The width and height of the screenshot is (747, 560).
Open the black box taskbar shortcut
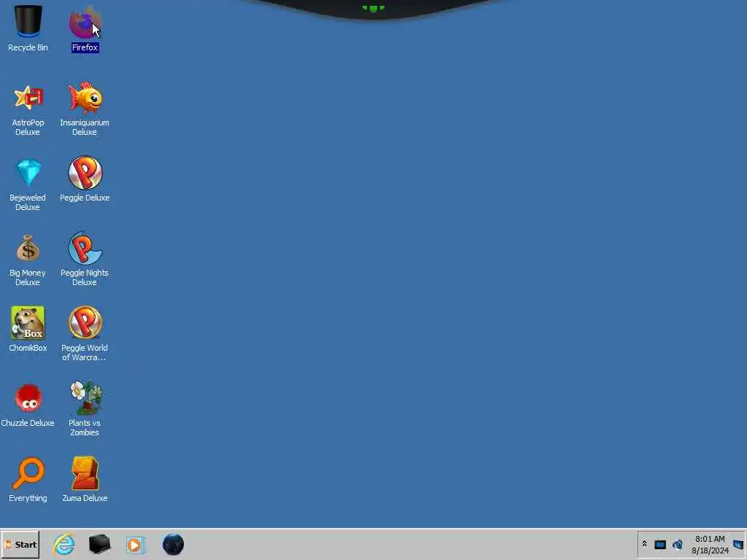pos(99,544)
